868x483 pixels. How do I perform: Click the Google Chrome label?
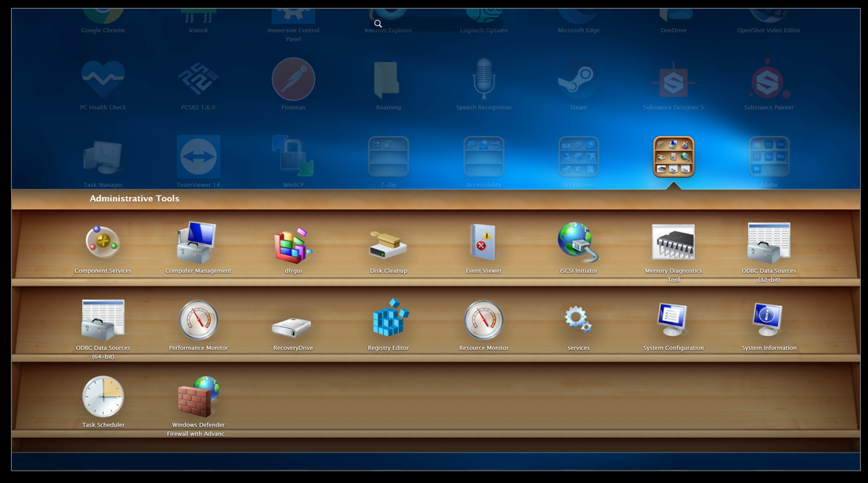[x=103, y=31]
